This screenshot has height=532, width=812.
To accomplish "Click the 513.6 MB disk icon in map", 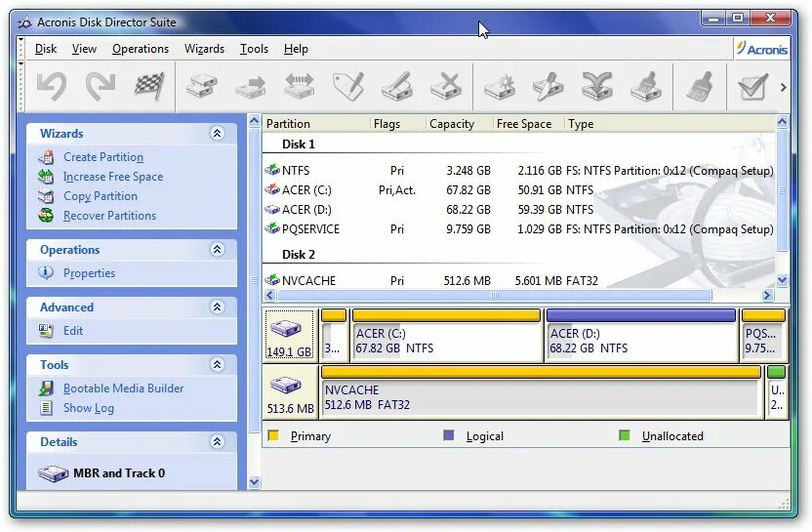I will point(286,386).
